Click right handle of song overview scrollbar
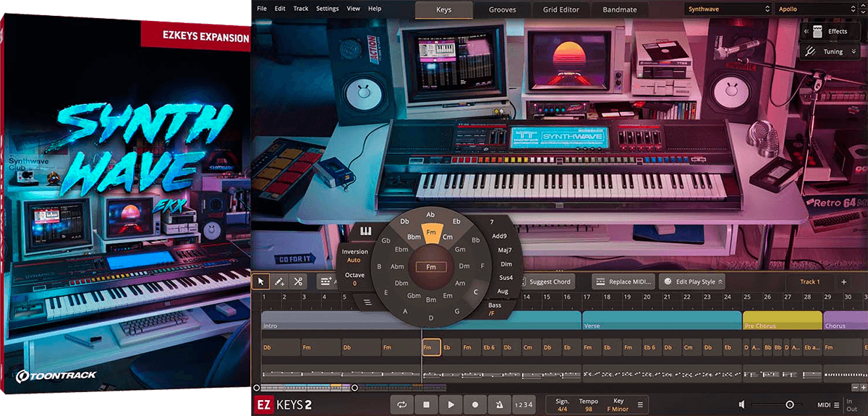This screenshot has height=416, width=868. [x=354, y=389]
